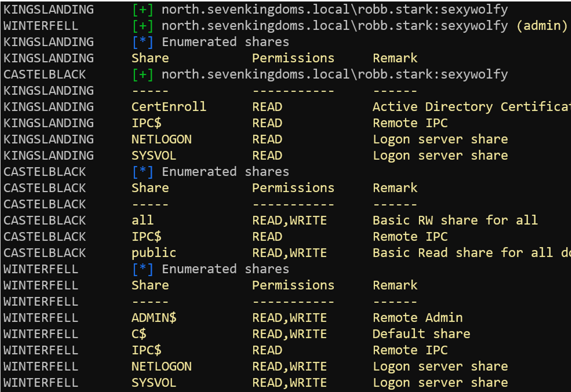Select the IPC$ share under KINGSLANDING
Viewport: 571px width, 392px height.
pyautogui.click(x=148, y=123)
